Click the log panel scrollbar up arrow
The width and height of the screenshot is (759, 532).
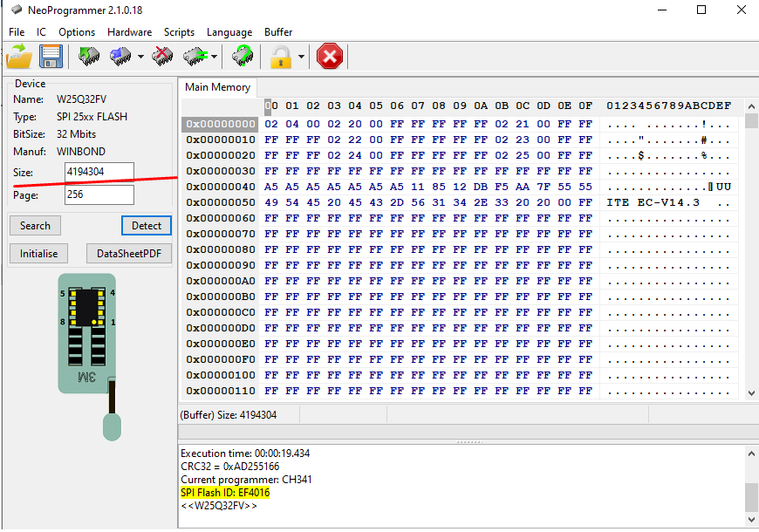click(751, 454)
